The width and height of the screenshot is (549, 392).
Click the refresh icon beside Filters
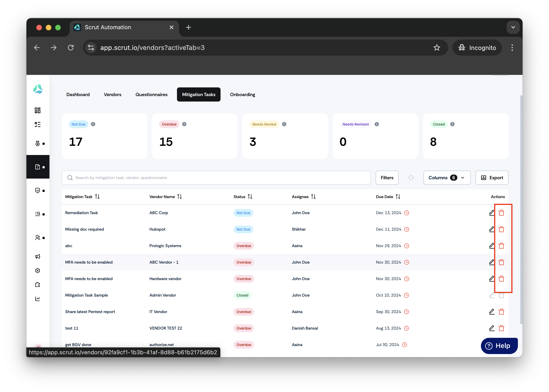click(x=411, y=178)
